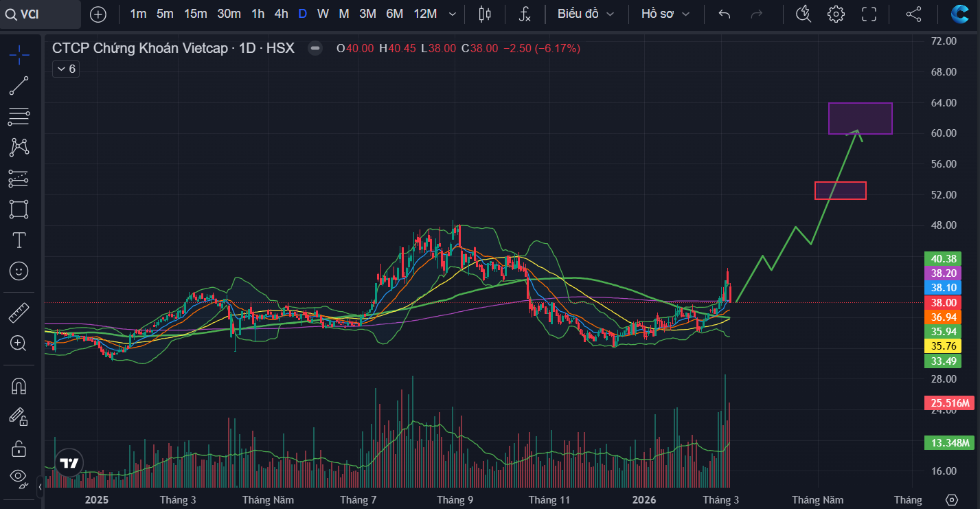This screenshot has height=509, width=980.
Task: Open the Fibonacci retracement tool
Action: coord(19,117)
